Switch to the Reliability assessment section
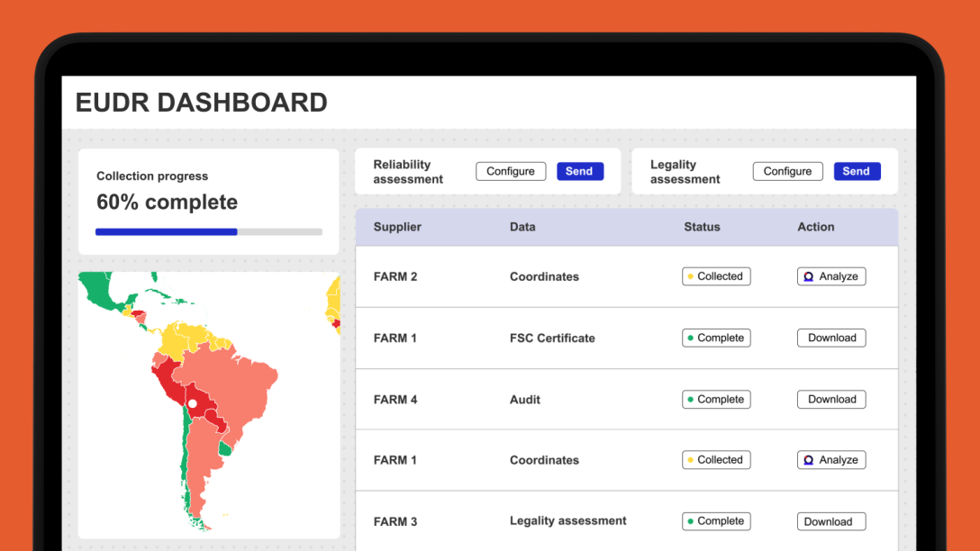Viewport: 980px width, 551px height. click(x=407, y=171)
